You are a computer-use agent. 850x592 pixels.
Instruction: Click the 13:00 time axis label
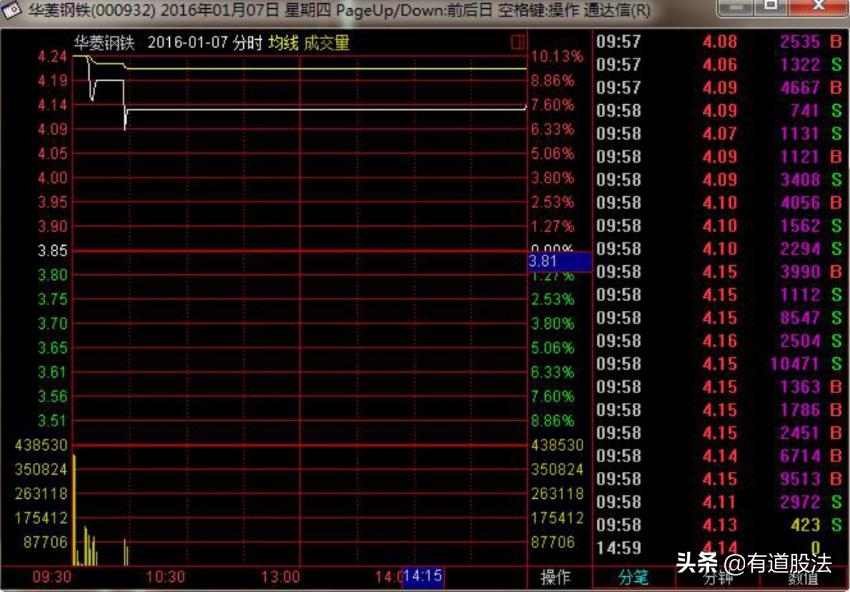[280, 577]
